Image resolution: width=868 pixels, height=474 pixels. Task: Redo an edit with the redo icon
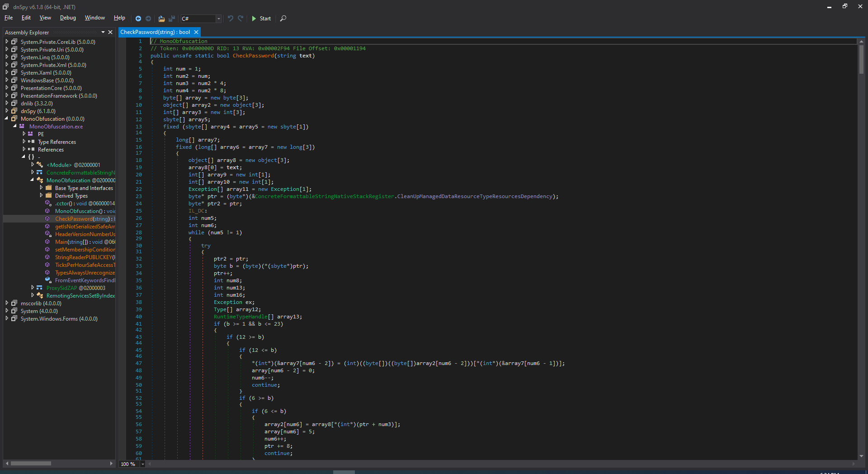click(241, 19)
